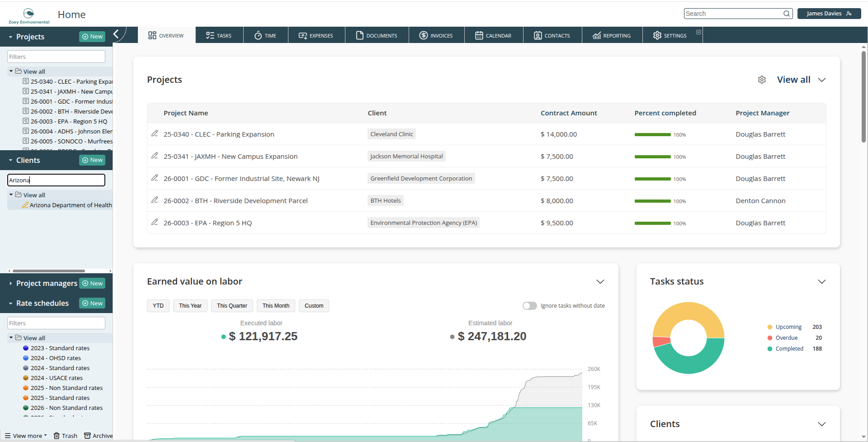Click edit pencil for 26-0001 GDC row

point(155,178)
